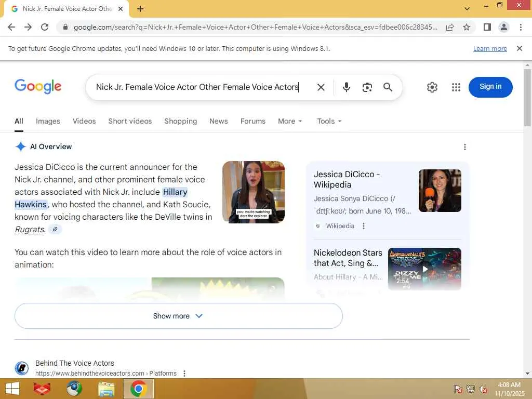Close the Nick Jr. search tab
The width and height of the screenshot is (532, 399).
[x=121, y=9]
